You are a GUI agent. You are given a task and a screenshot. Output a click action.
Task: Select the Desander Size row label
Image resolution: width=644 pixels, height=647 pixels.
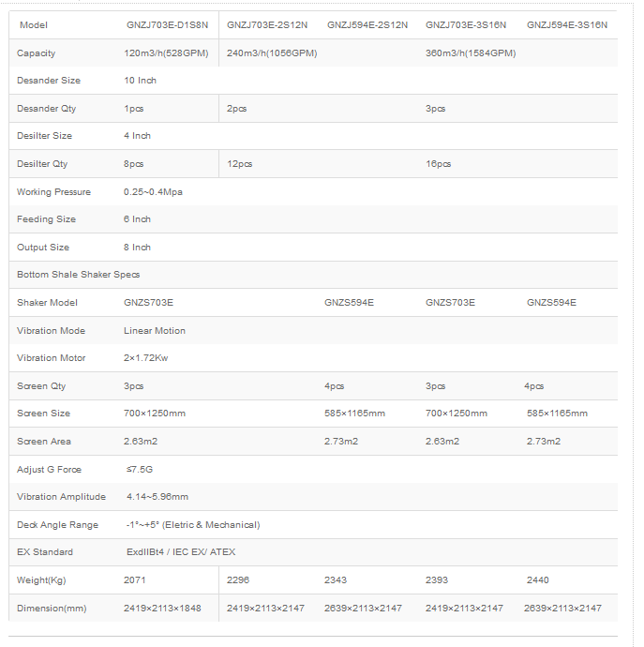(49, 81)
